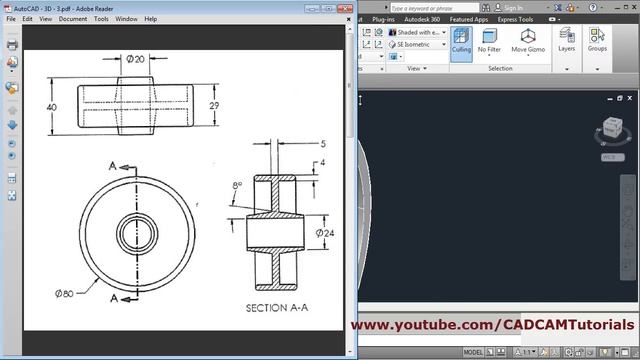Click the Acrobat.com collaboration icon in Adobe Reader
The image size is (640, 360).
(12, 62)
